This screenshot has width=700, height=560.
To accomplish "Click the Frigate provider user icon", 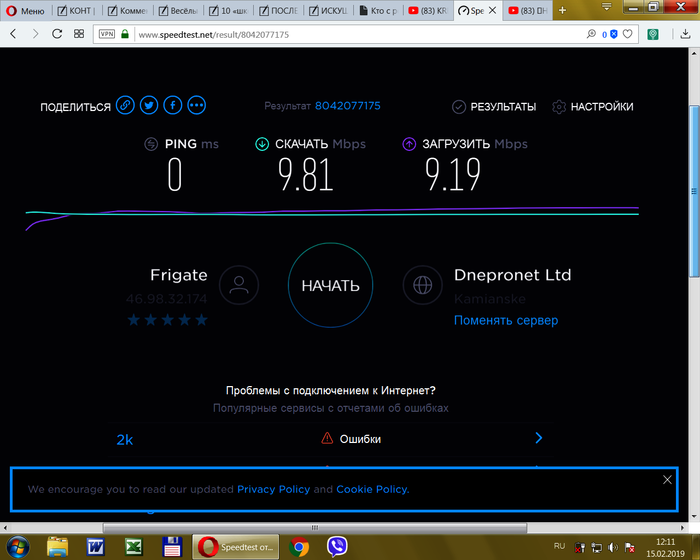I will coord(239,285).
